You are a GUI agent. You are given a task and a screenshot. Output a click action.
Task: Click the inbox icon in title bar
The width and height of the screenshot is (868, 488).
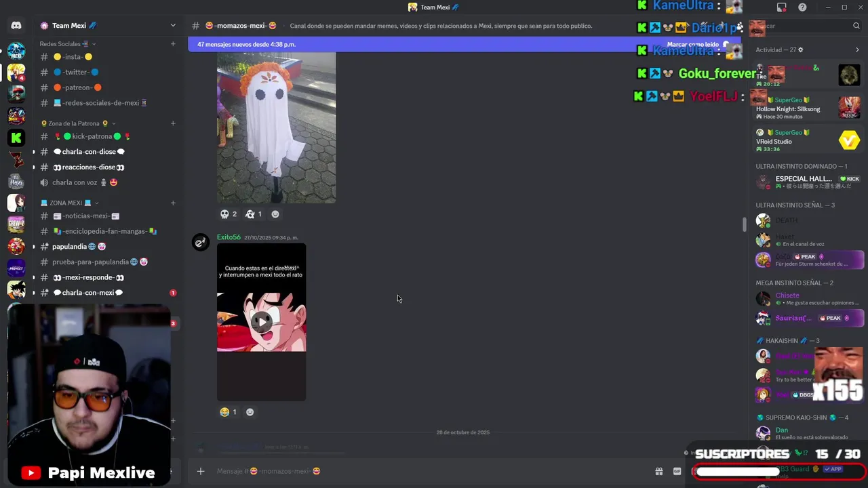click(782, 7)
